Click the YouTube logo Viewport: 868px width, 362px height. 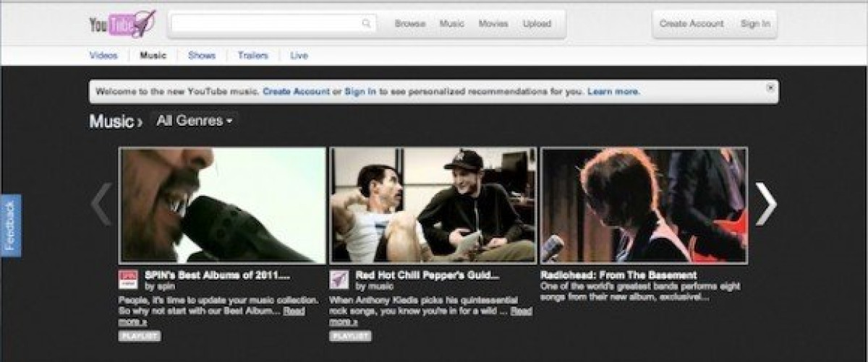(122, 24)
